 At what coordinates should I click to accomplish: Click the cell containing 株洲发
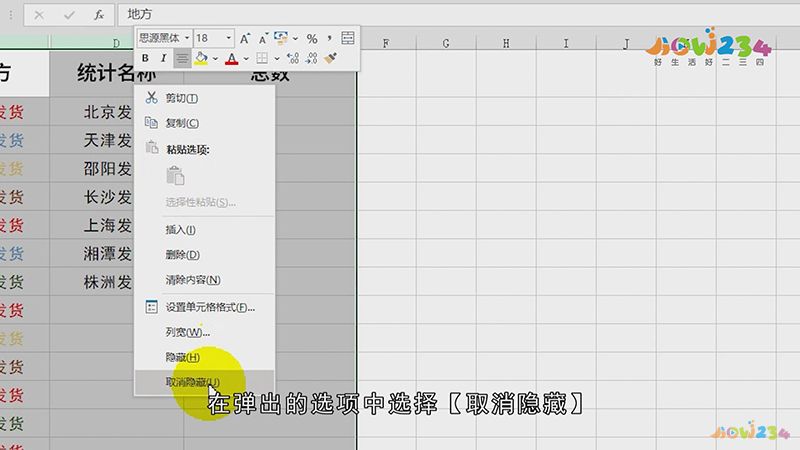[x=108, y=282]
